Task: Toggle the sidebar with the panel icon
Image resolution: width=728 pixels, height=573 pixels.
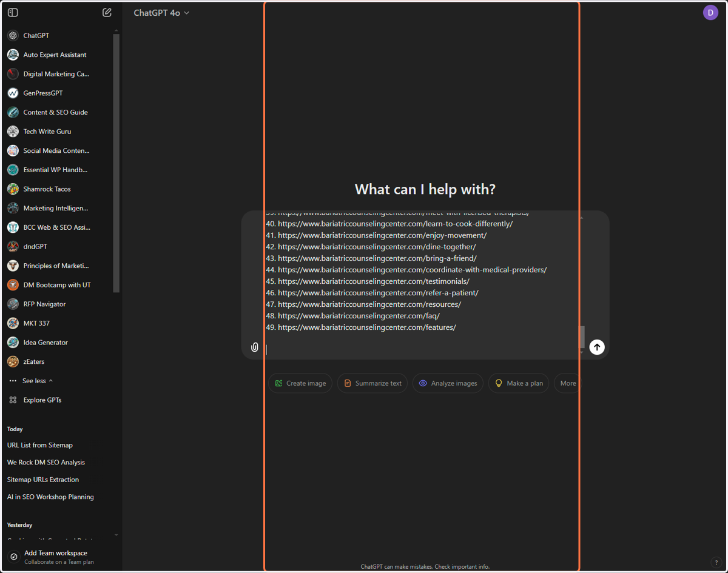Action: tap(13, 12)
